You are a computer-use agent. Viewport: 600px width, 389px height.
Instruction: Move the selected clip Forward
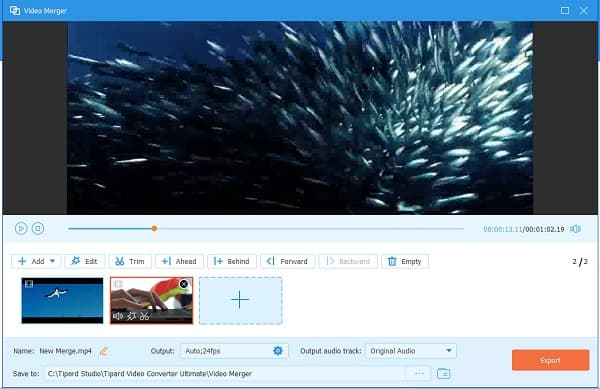click(x=288, y=261)
